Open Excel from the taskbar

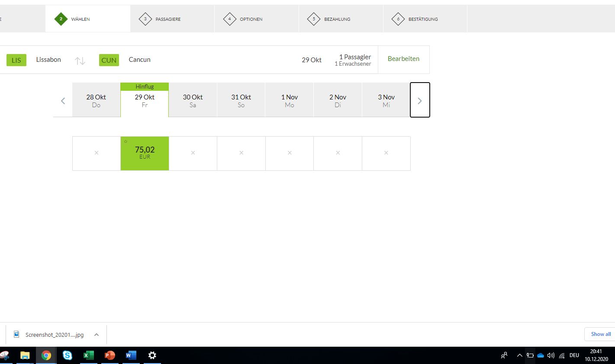coord(89,355)
